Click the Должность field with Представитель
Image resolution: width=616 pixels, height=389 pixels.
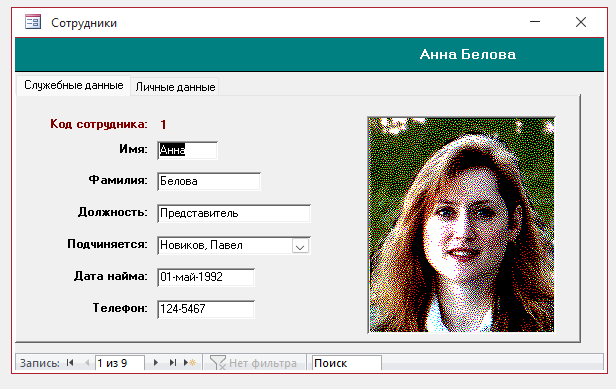(234, 213)
